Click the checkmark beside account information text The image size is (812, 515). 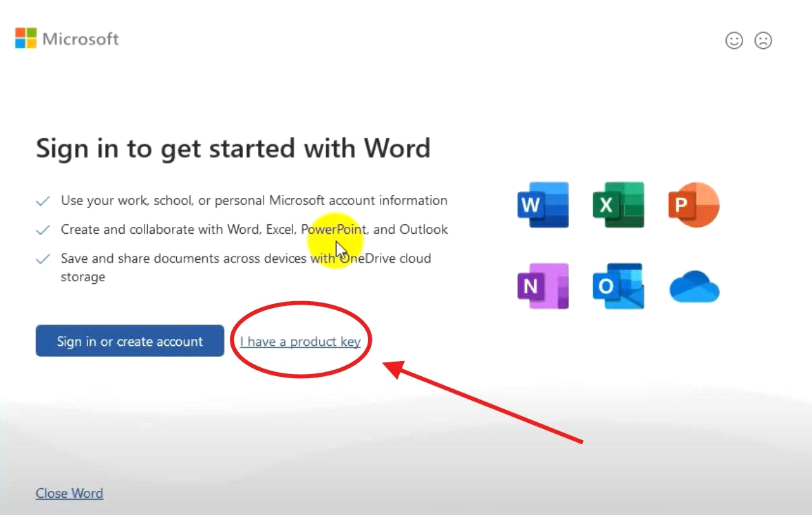pos(43,199)
